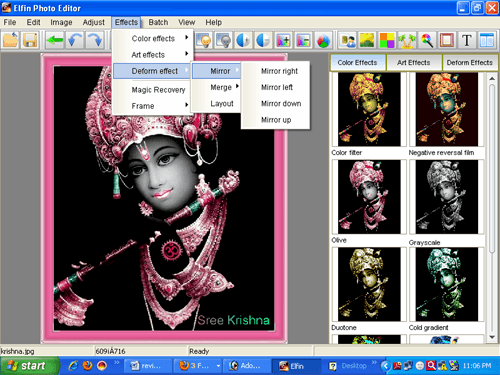500x375 pixels.
Task: Click the Windows start button
Action: pyautogui.click(x=29, y=366)
